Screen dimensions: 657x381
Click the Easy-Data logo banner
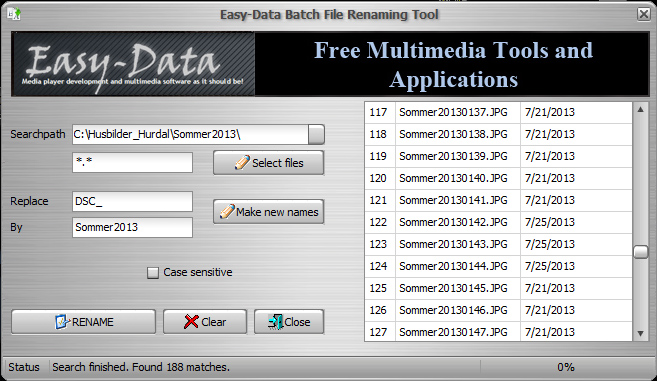click(133, 64)
